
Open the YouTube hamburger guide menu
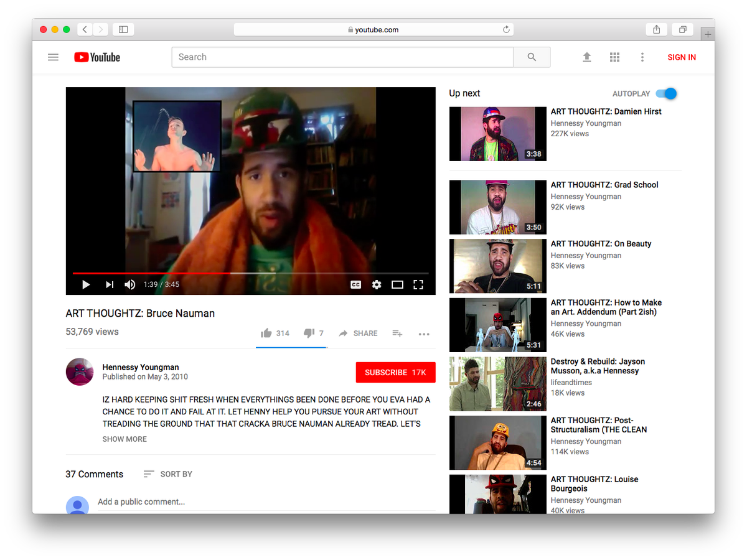53,57
